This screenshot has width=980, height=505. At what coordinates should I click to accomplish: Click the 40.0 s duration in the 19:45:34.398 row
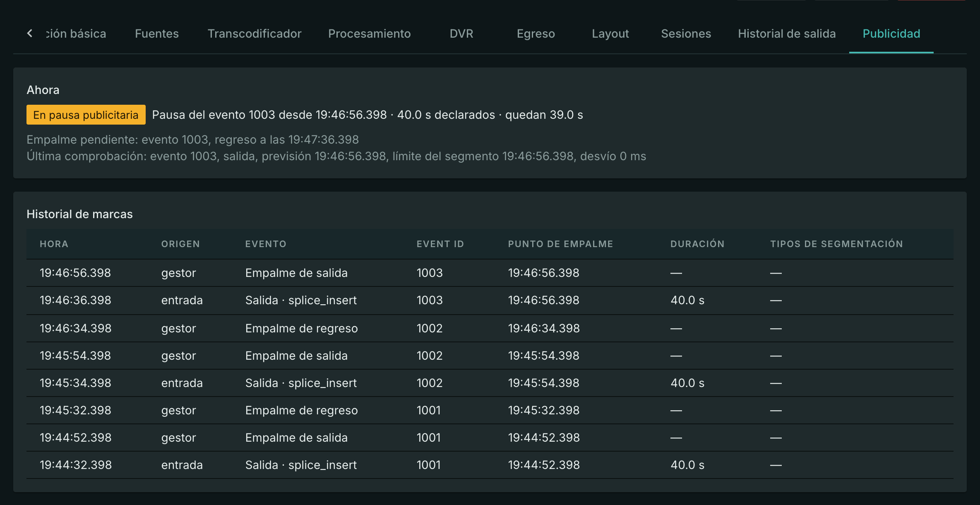[687, 383]
